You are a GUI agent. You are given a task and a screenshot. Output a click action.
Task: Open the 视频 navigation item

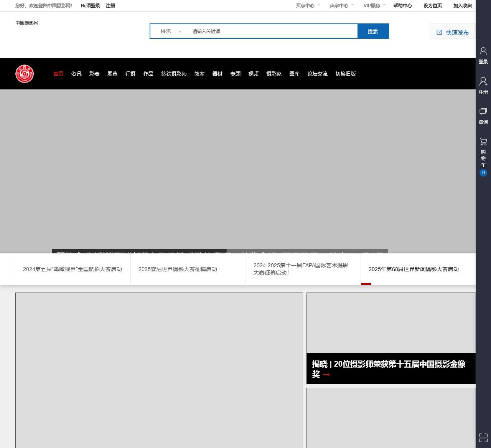coord(254,74)
